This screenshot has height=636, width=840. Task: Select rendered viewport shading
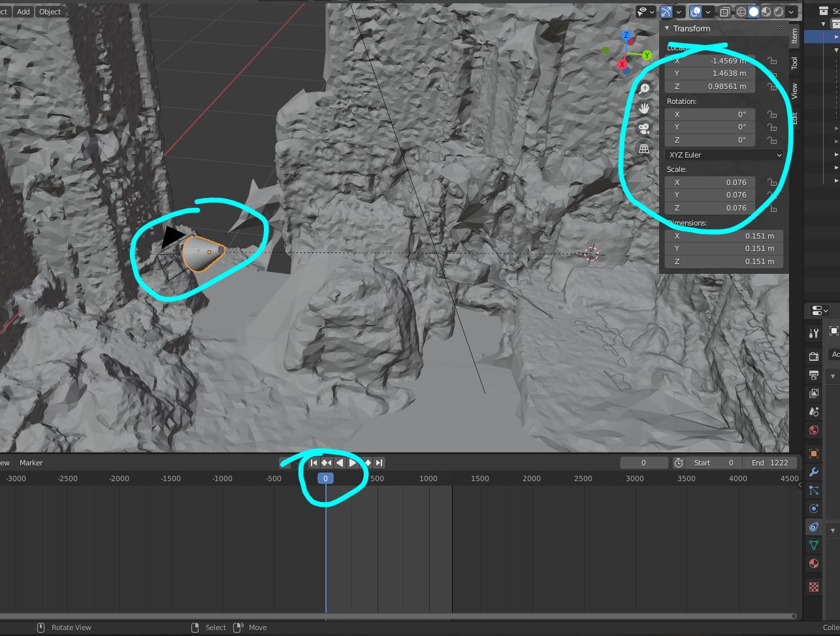pyautogui.click(x=779, y=12)
